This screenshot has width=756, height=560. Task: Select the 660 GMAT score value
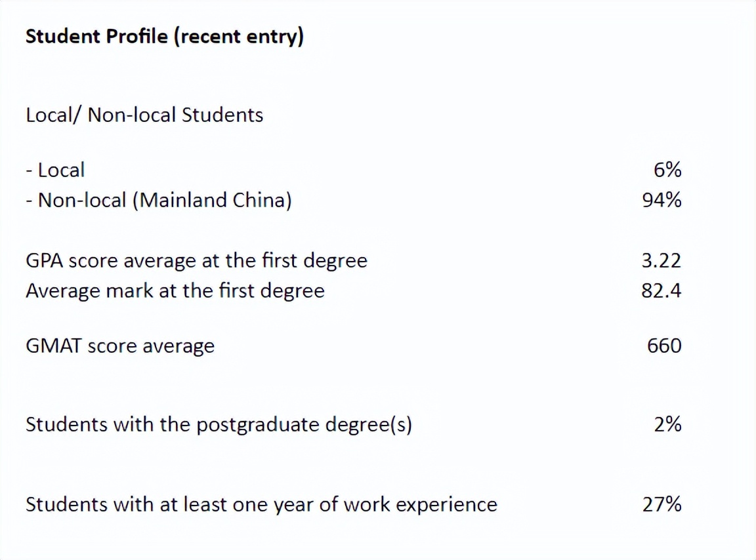pyautogui.click(x=664, y=346)
